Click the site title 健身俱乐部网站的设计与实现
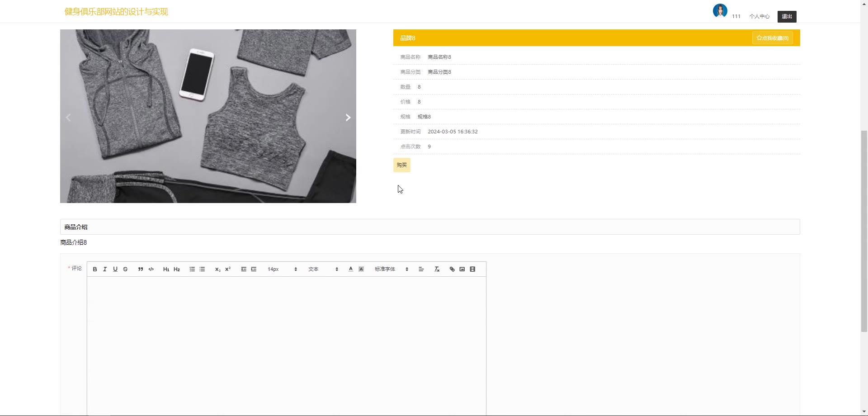868x416 pixels. (116, 12)
